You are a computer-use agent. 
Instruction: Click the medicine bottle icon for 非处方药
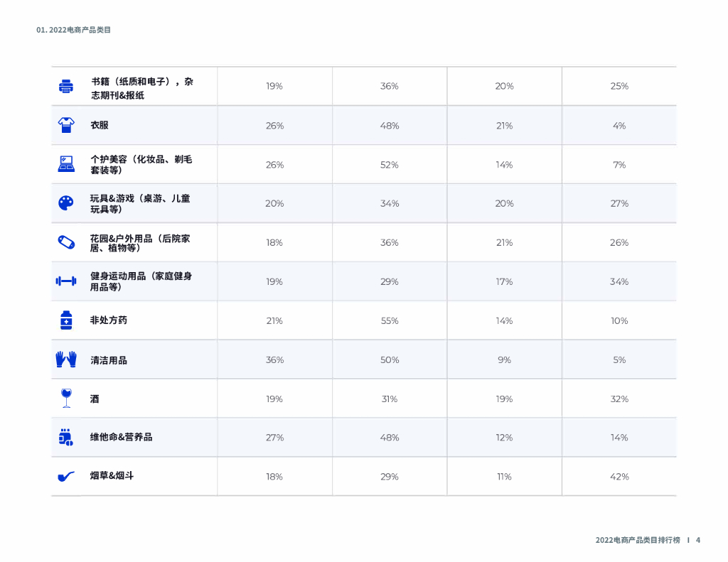pyautogui.click(x=66, y=320)
